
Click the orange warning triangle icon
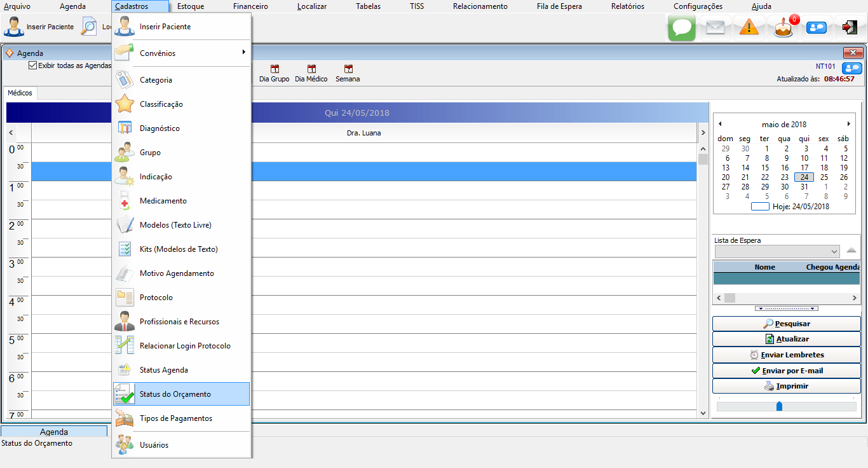[x=749, y=27]
